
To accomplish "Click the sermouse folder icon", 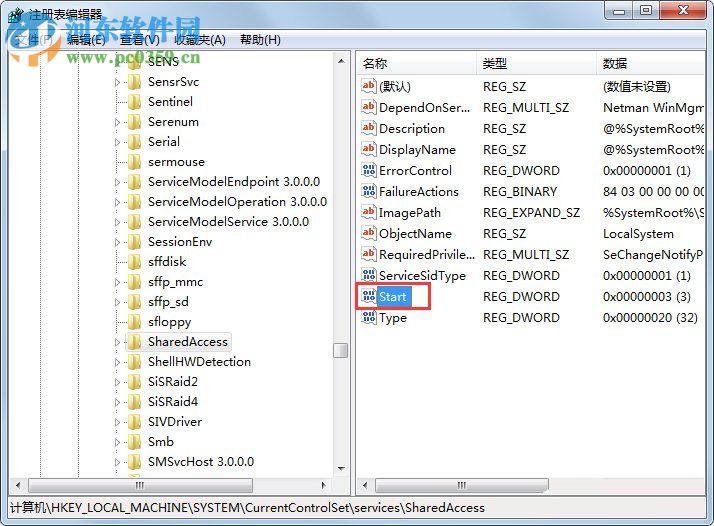I will [134, 162].
